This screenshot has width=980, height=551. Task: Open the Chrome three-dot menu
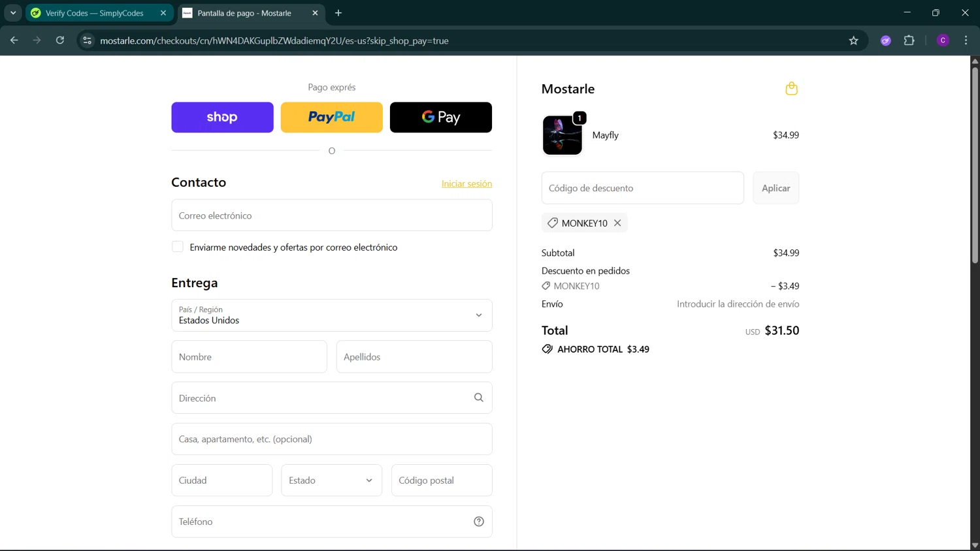966,40
